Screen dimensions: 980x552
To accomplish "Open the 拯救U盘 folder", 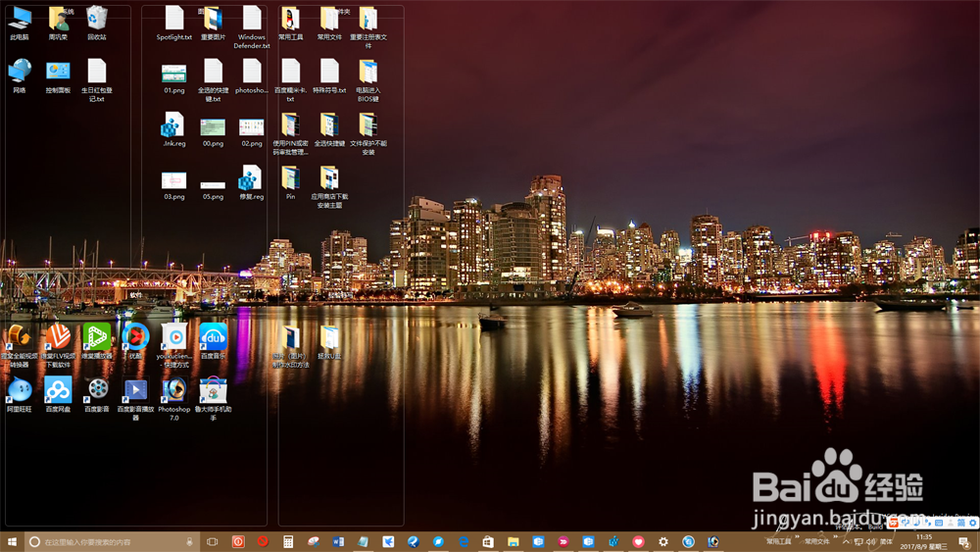I will coord(329,341).
